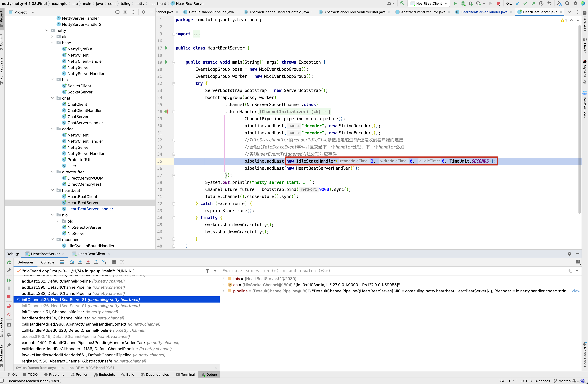
Task: Step over in the debugger toolbar
Action: (x=72, y=262)
